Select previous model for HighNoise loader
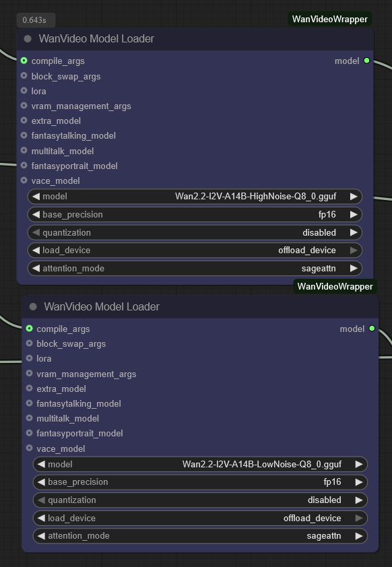This screenshot has width=392, height=567. 36,197
